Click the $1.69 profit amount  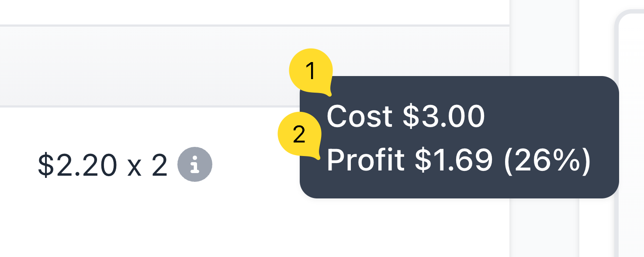coord(454,160)
